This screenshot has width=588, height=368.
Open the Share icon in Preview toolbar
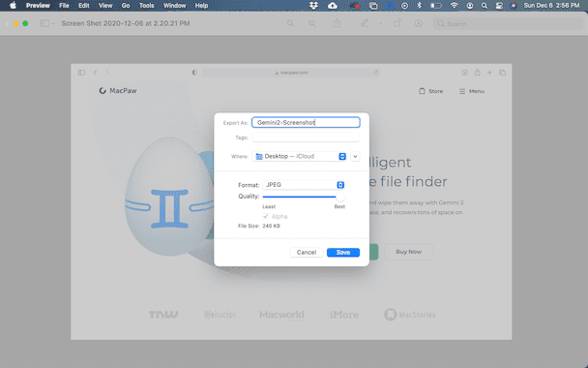click(338, 23)
